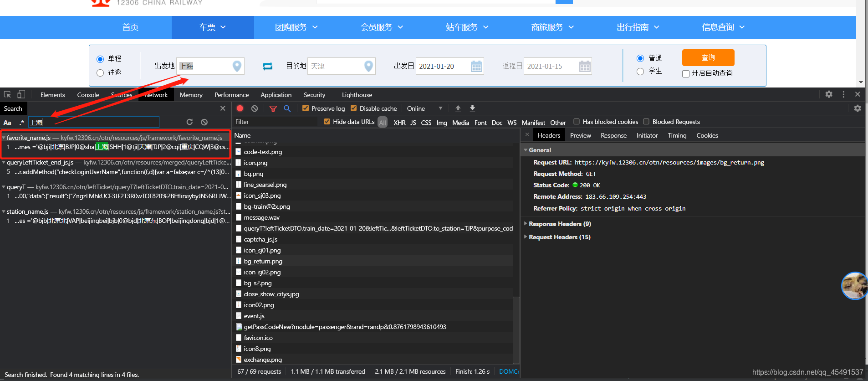Toggle Preserve log checkbox

tap(306, 108)
